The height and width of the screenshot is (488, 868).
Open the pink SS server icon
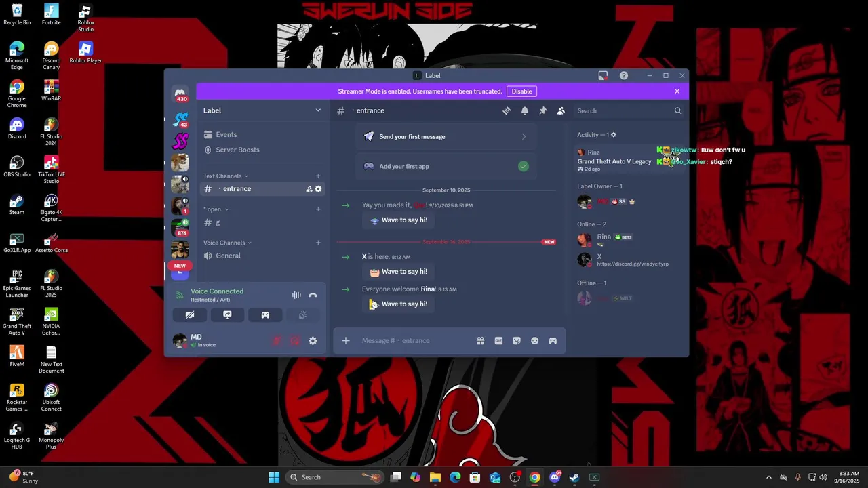pyautogui.click(x=180, y=141)
